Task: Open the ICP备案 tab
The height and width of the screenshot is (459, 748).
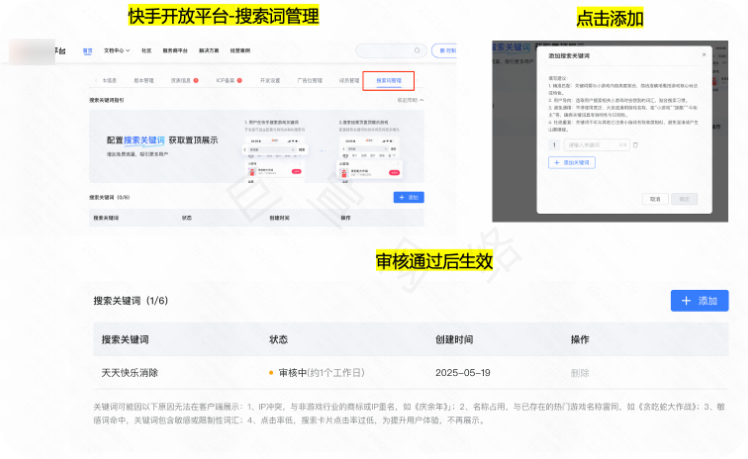Action: click(225, 81)
